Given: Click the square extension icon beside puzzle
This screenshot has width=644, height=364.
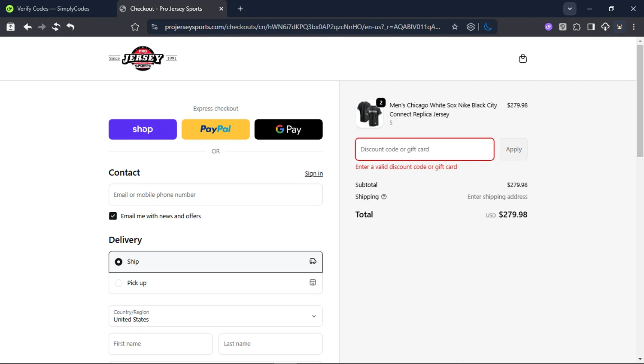Looking at the screenshot, I should tap(562, 27).
